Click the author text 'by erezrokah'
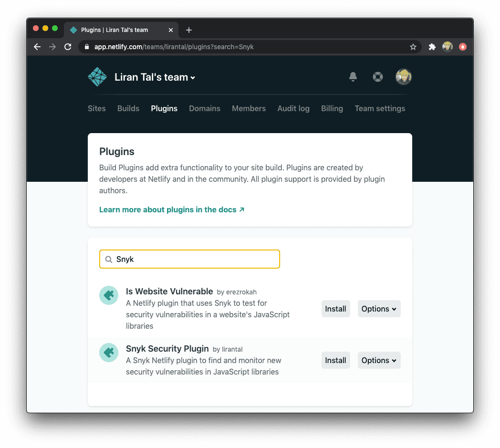This screenshot has height=448, width=500. click(x=237, y=292)
